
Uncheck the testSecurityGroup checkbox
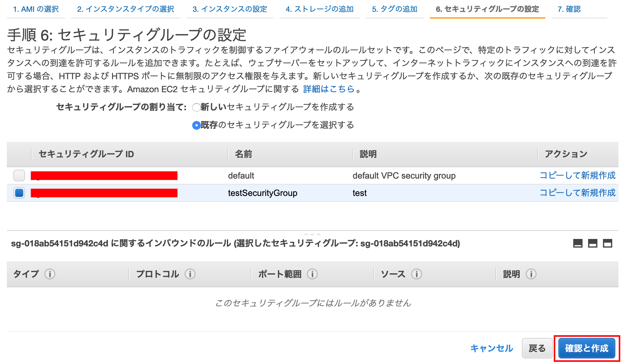[x=19, y=193]
